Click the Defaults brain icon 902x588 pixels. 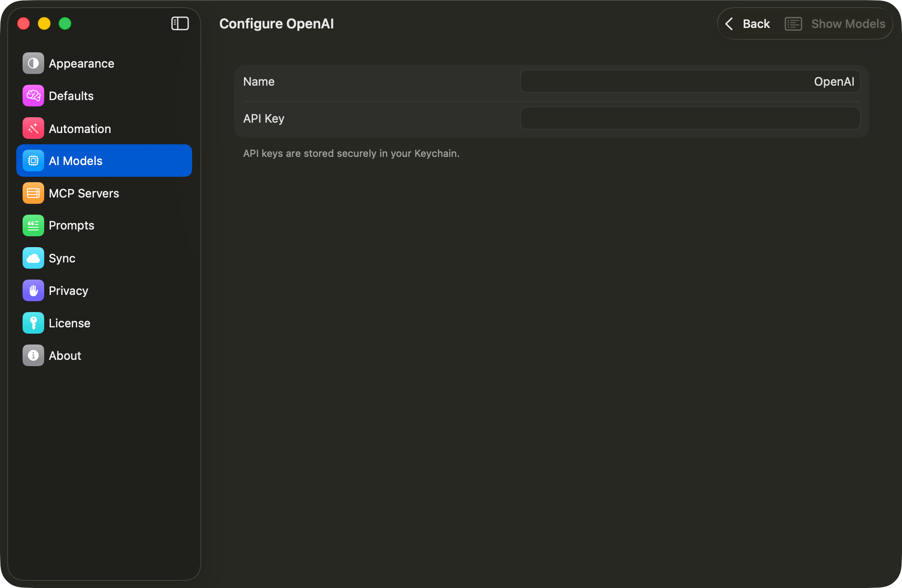point(33,96)
